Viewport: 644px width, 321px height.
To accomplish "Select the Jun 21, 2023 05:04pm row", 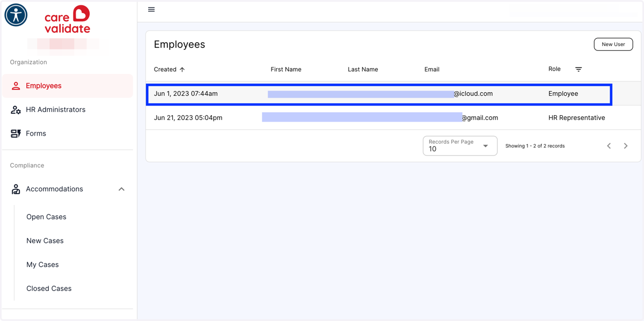I will 393,118.
